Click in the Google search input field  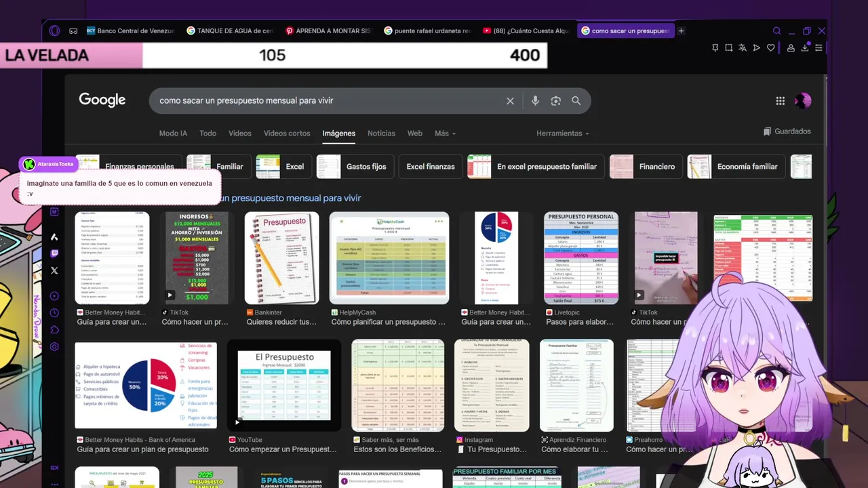329,100
